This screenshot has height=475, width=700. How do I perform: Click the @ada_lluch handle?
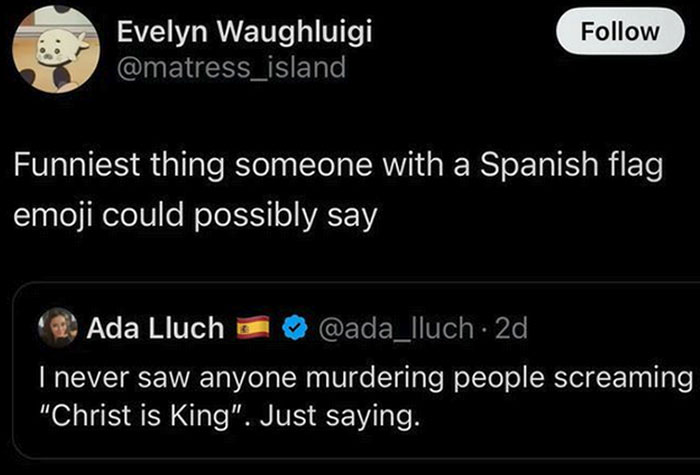tap(394, 327)
